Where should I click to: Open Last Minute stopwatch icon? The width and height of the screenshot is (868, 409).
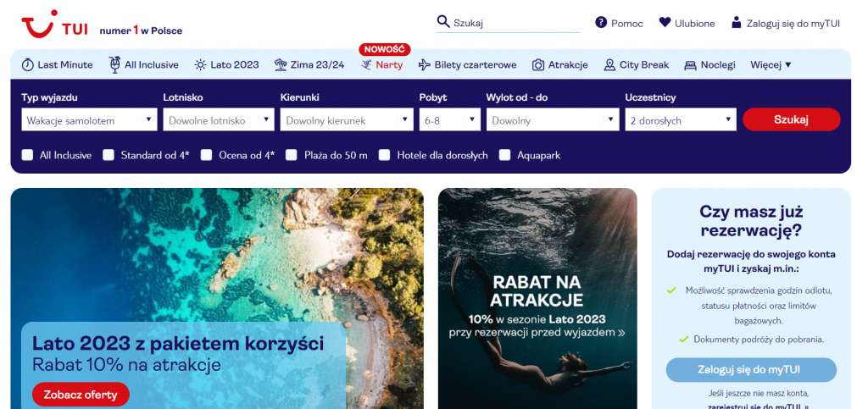click(x=27, y=64)
